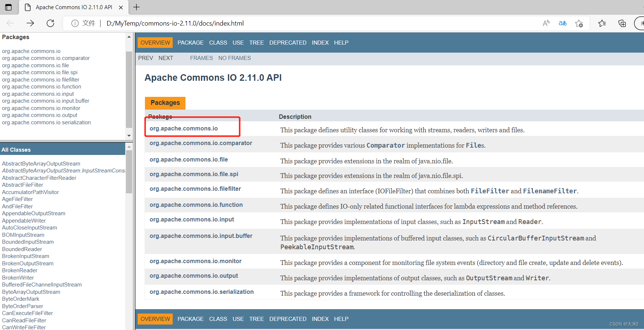The height and width of the screenshot is (330, 644).
Task: Click the FRAMES link
Action: tap(202, 58)
